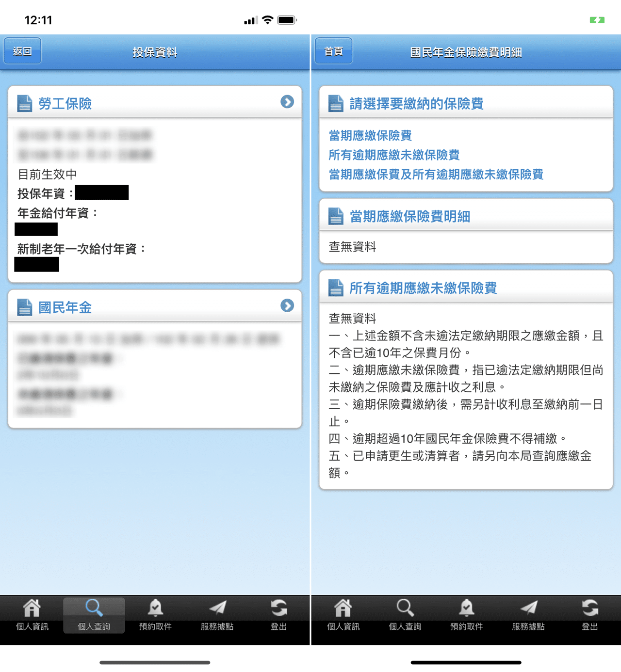Image resolution: width=621 pixels, height=672 pixels.
Task: Expand the 國民年金 section arrow
Action: click(x=287, y=306)
